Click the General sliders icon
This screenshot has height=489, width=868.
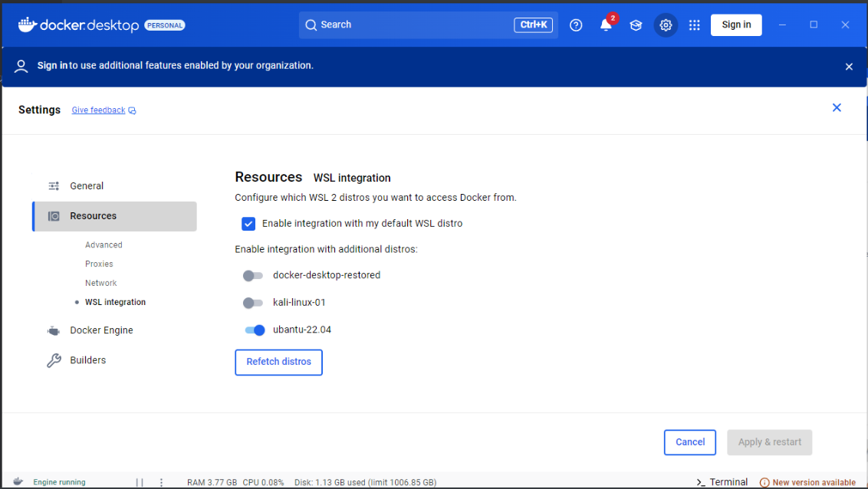coord(54,185)
